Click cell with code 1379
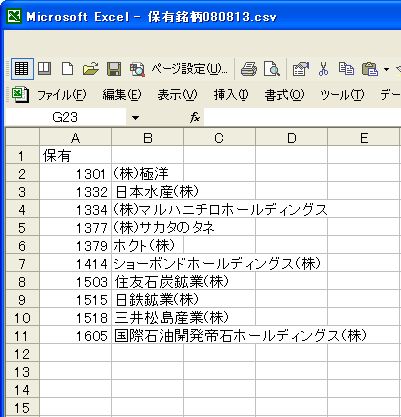 (75, 245)
